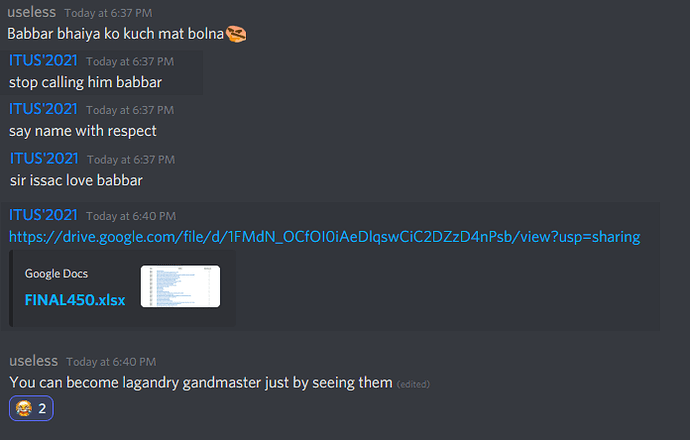690x440 pixels.
Task: Open ITUS'2021 profile above 'sir issac love babbar'
Action: [x=44, y=158]
